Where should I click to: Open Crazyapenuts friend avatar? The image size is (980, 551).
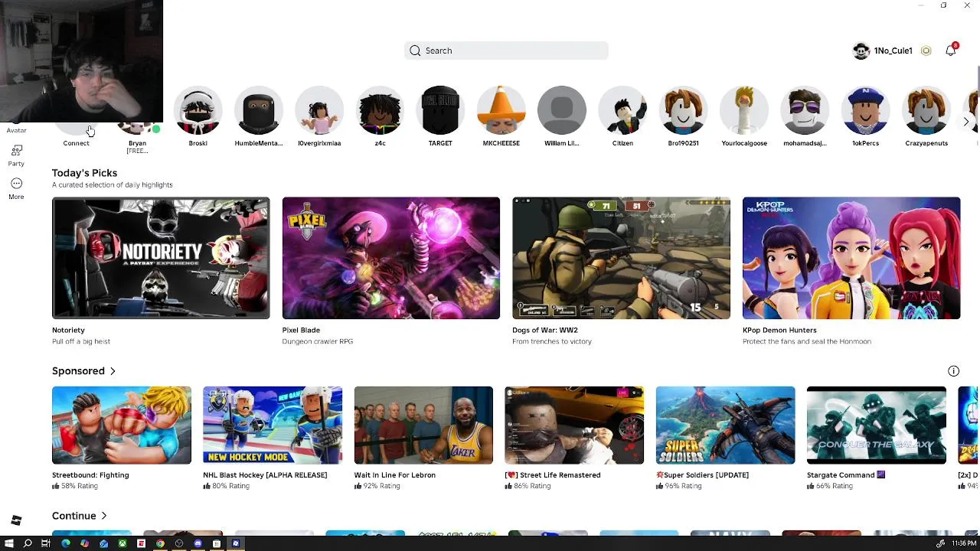(x=926, y=110)
